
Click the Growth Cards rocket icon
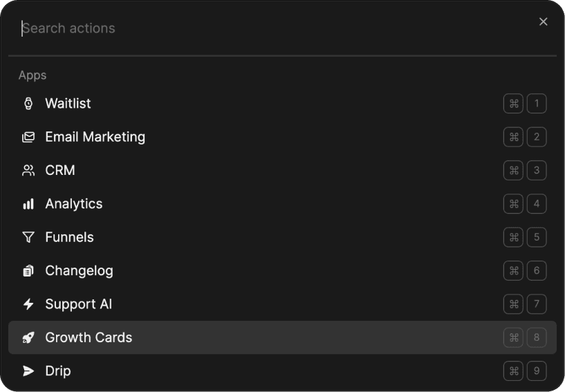click(28, 337)
